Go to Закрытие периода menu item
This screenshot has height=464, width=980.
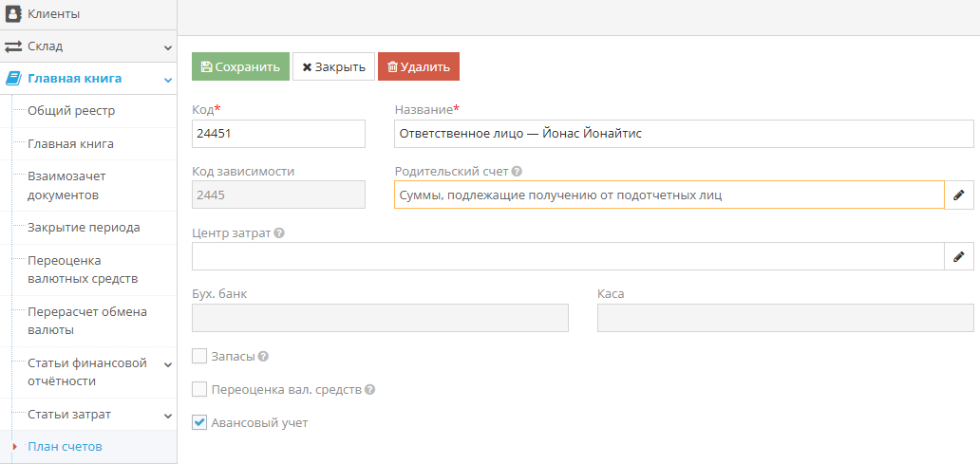84,228
